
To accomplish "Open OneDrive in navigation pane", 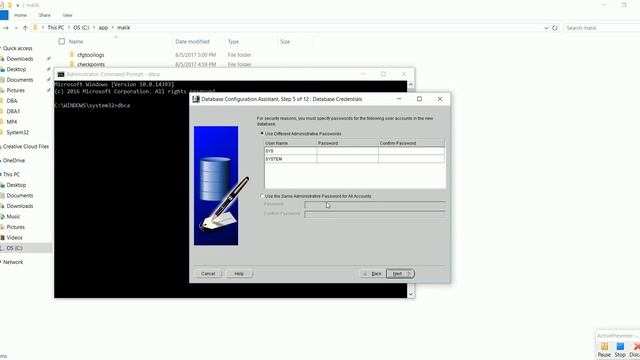I will (14, 160).
